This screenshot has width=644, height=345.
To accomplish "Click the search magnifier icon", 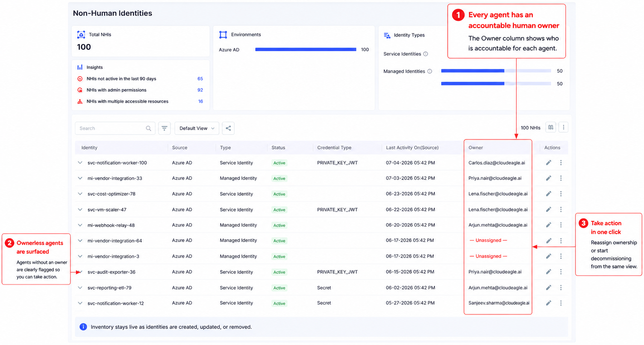I will coord(148,129).
